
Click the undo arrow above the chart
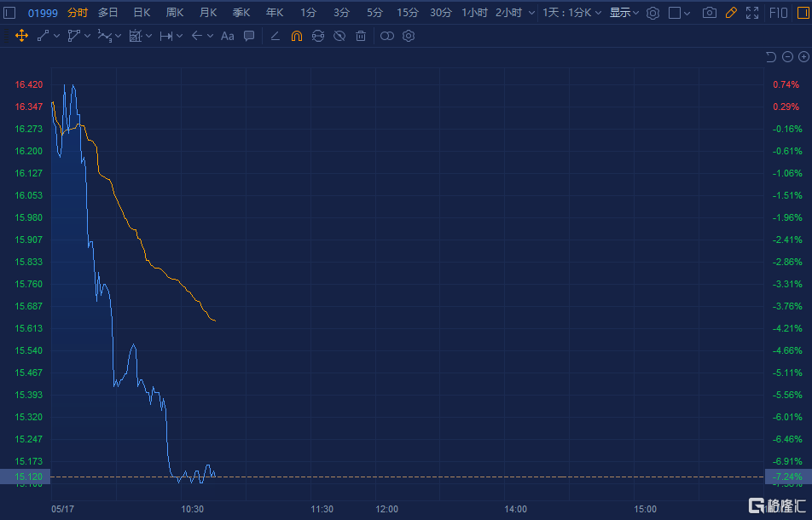click(771, 57)
